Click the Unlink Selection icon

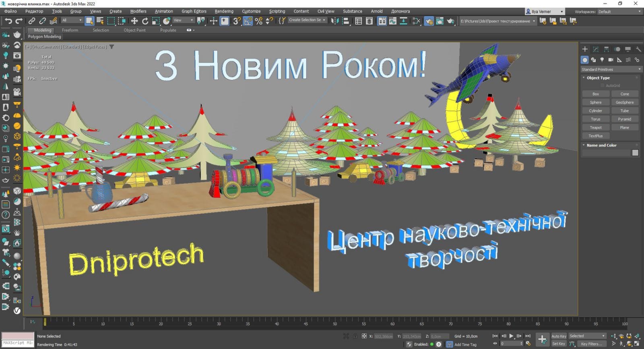[42, 21]
